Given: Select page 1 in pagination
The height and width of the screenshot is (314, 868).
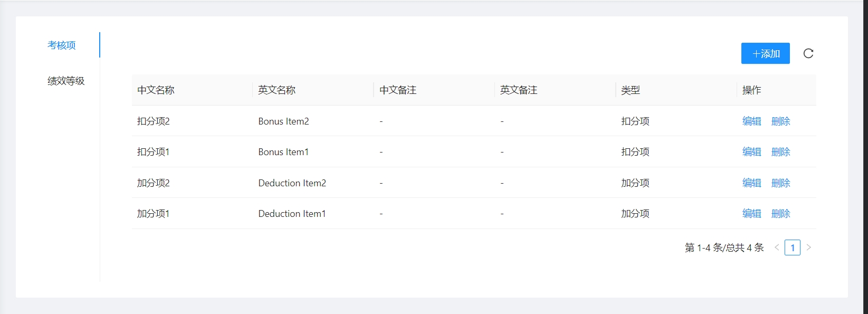Looking at the screenshot, I should pos(792,248).
